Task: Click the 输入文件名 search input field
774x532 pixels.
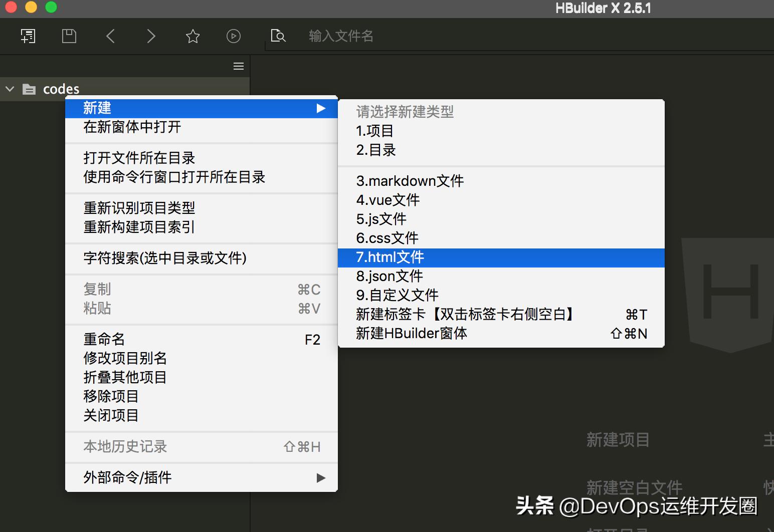Action: pyautogui.click(x=341, y=36)
